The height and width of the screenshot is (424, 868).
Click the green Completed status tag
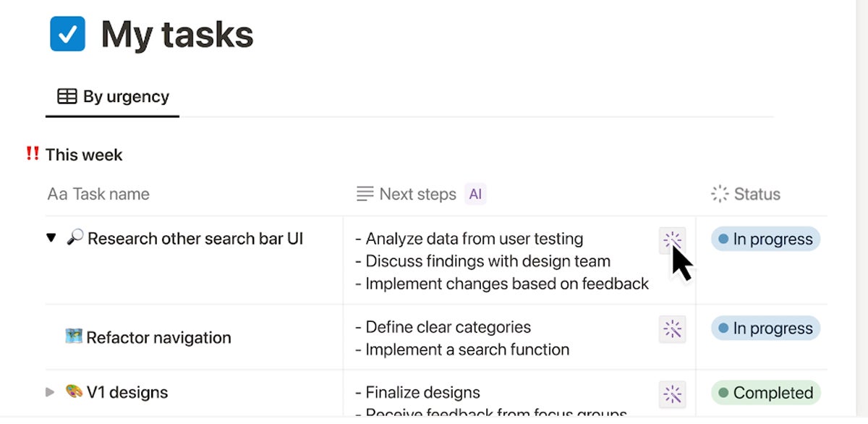[765, 393]
